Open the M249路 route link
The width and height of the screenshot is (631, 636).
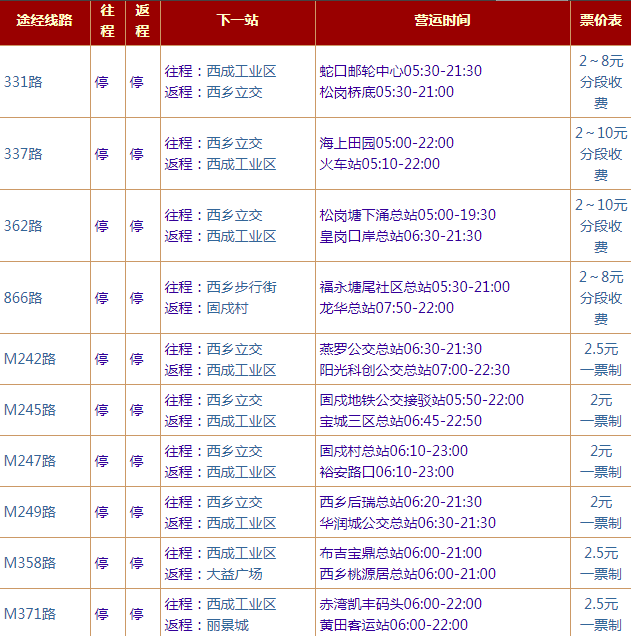pos(30,512)
